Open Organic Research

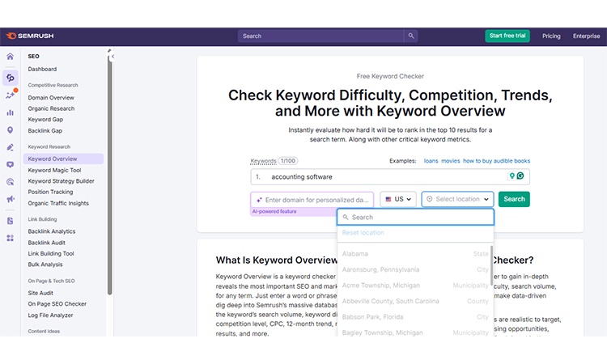pos(51,108)
